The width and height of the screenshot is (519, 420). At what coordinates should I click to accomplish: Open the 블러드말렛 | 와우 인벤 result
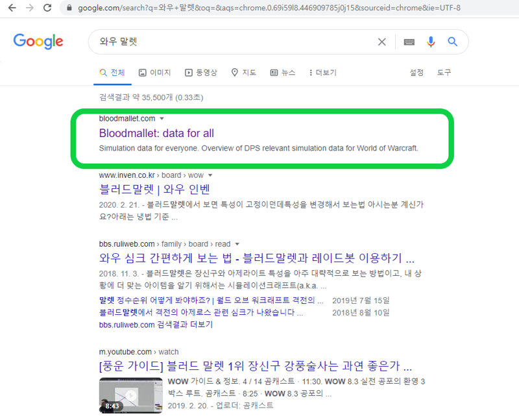pyautogui.click(x=154, y=190)
